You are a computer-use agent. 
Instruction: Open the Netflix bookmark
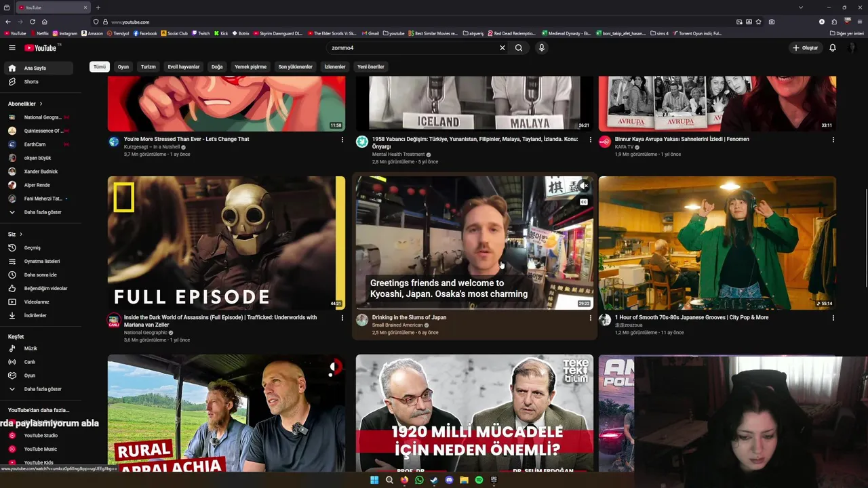tap(39, 33)
